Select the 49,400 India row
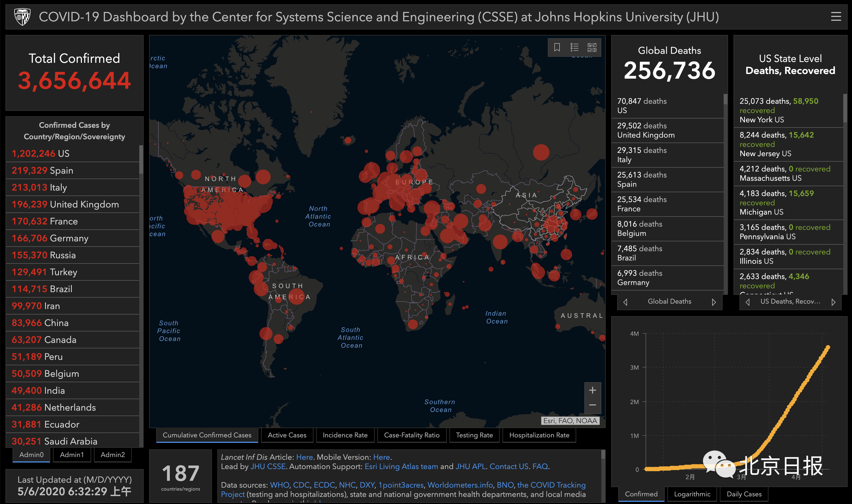 click(73, 391)
